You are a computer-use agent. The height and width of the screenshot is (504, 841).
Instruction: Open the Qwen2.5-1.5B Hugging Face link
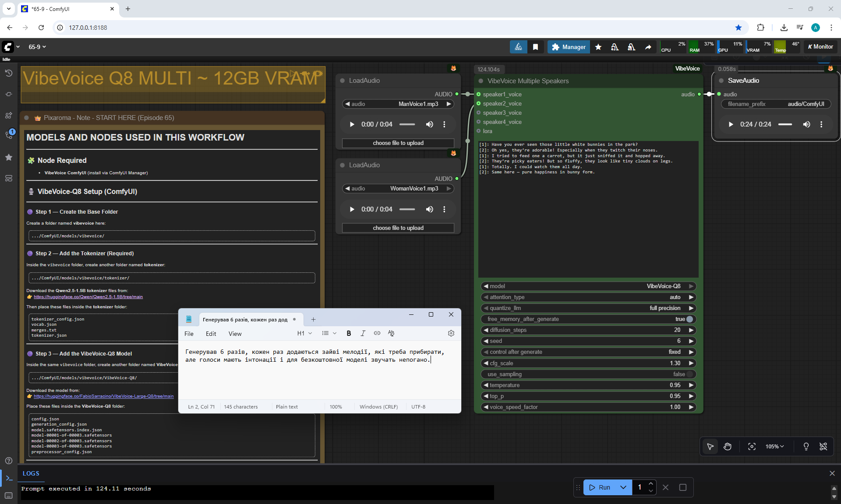[88, 297]
